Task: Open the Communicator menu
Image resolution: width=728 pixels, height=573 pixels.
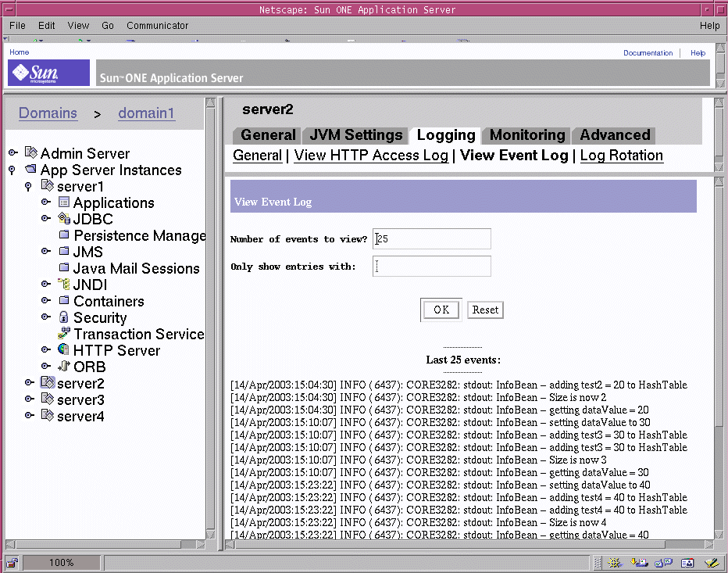Action: click(157, 26)
